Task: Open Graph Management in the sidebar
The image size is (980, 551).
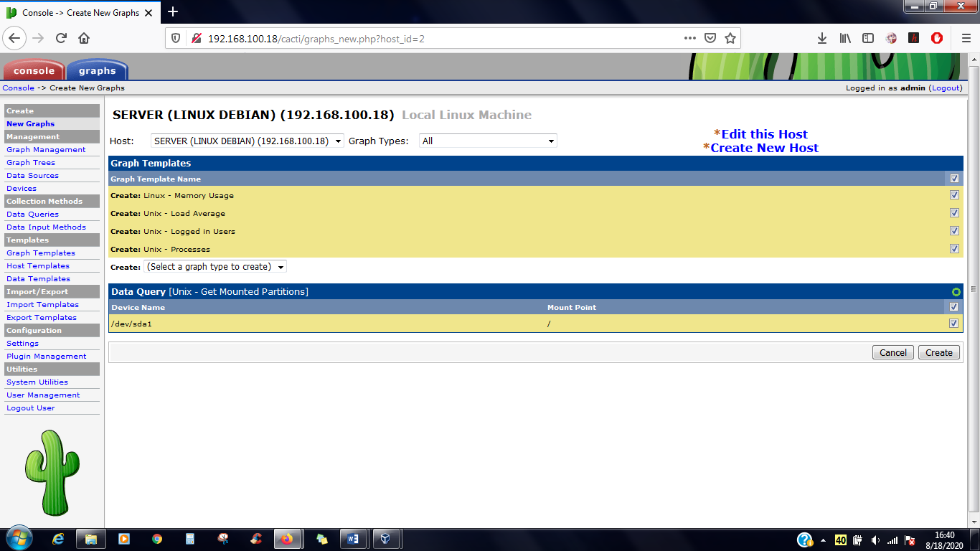Action: [46, 150]
